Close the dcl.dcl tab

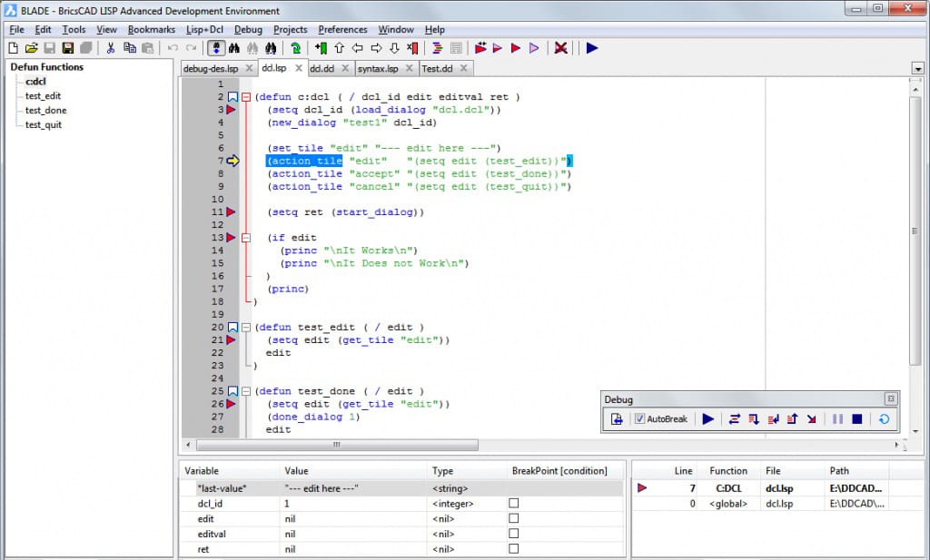click(x=345, y=69)
